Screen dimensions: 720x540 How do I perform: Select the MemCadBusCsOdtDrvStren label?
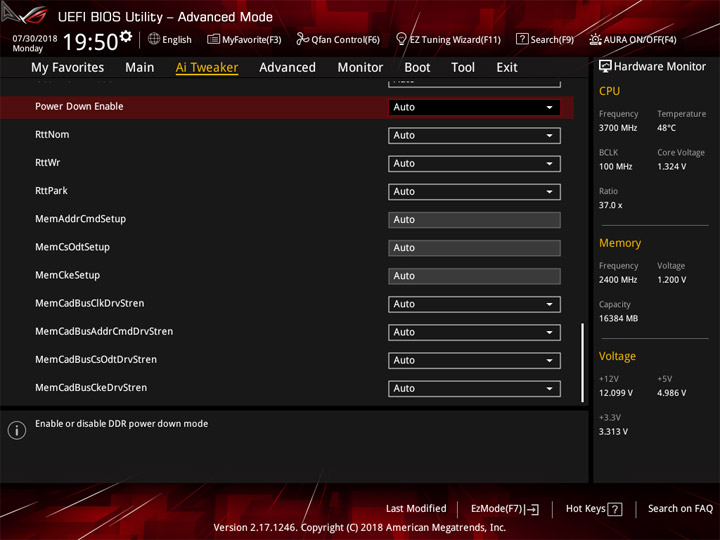click(x=96, y=360)
